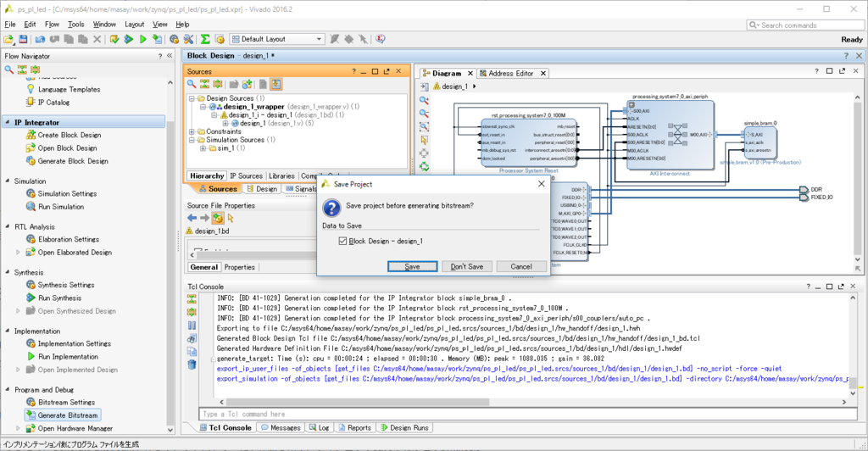The image size is (868, 451).
Task: Switch to the Address Editor tab
Action: [x=510, y=73]
